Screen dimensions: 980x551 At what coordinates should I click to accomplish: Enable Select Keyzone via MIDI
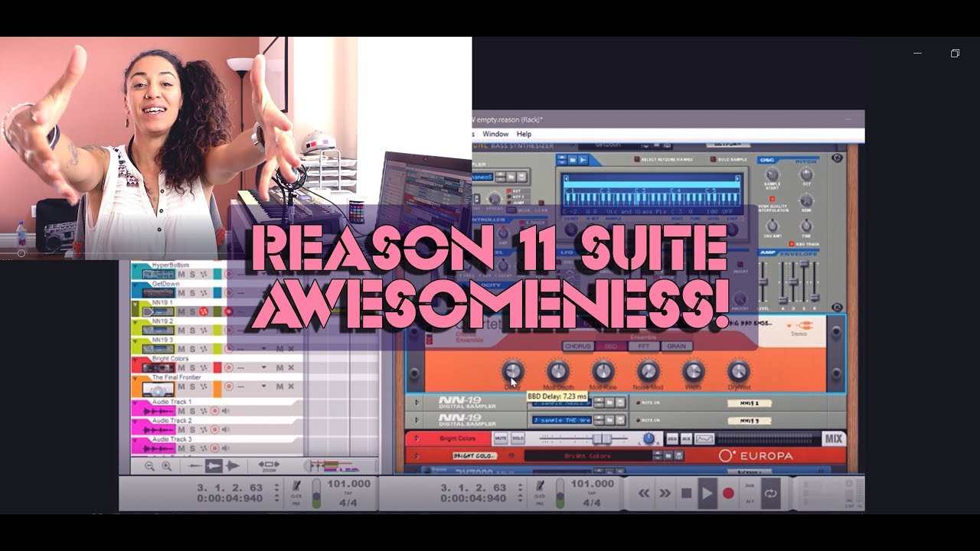pos(637,160)
